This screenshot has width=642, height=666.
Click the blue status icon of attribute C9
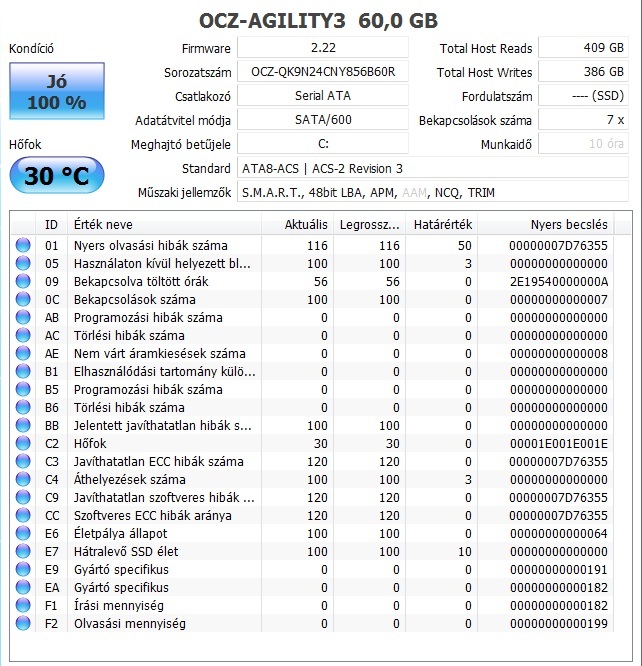(23, 497)
